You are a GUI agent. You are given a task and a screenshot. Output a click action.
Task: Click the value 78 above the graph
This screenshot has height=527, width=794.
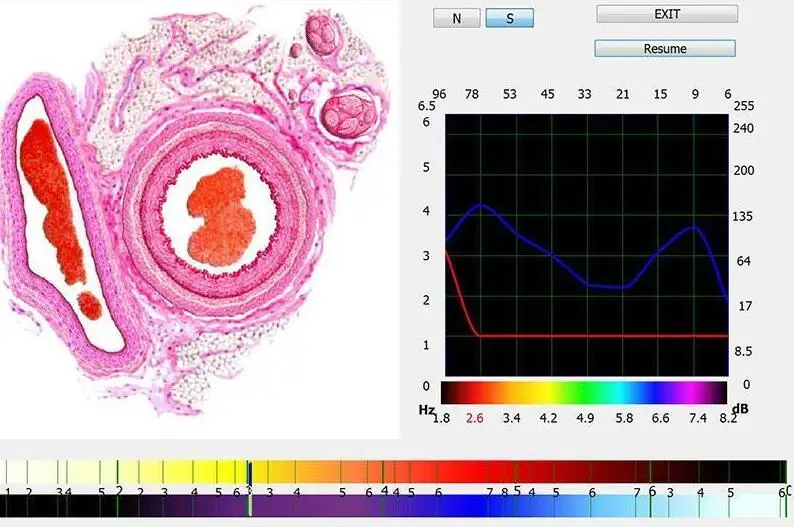(472, 94)
